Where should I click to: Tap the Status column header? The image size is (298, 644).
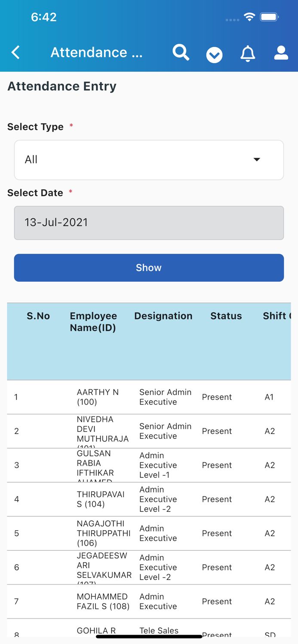point(226,316)
